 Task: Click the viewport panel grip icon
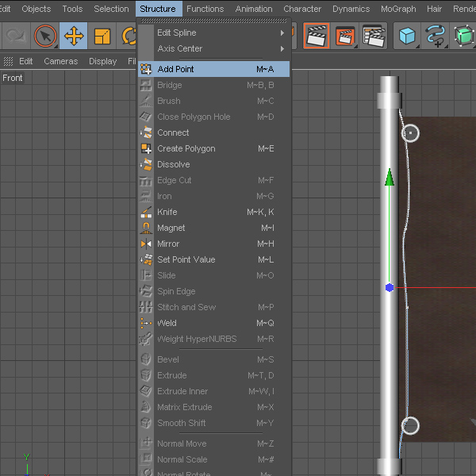tap(8, 61)
